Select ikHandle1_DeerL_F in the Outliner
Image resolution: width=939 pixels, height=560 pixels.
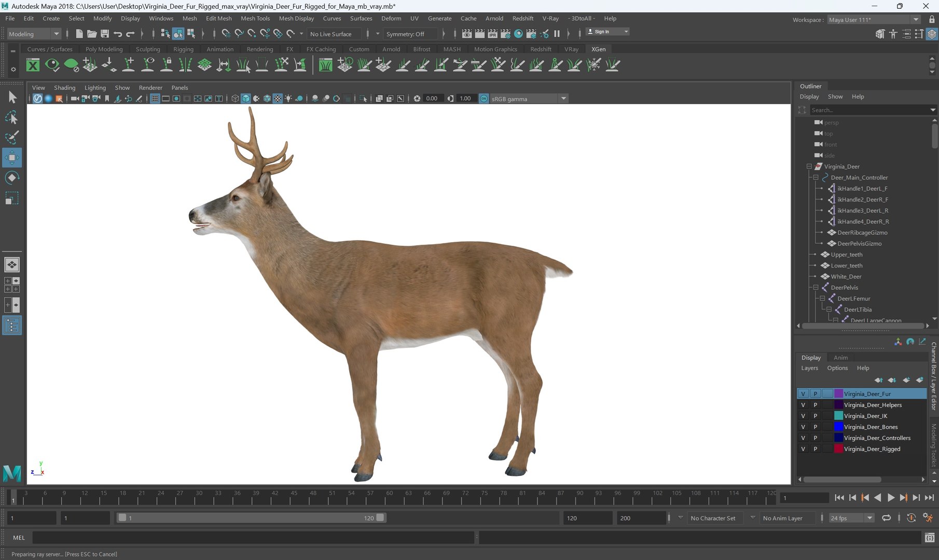862,188
